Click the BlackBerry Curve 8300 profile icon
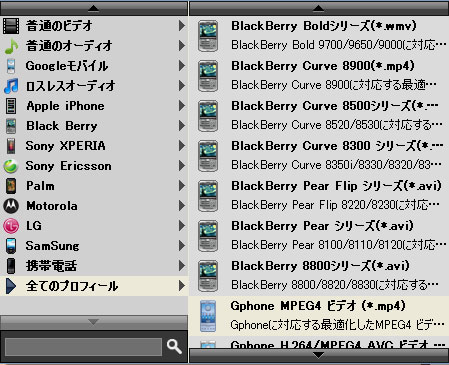Viewport: 449px width, 365px height. pyautogui.click(x=208, y=156)
